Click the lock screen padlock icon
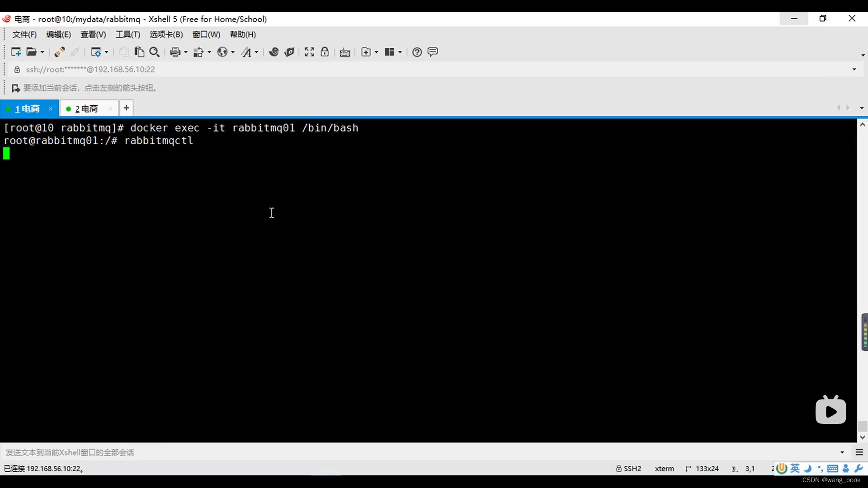This screenshot has height=488, width=868. point(325,52)
